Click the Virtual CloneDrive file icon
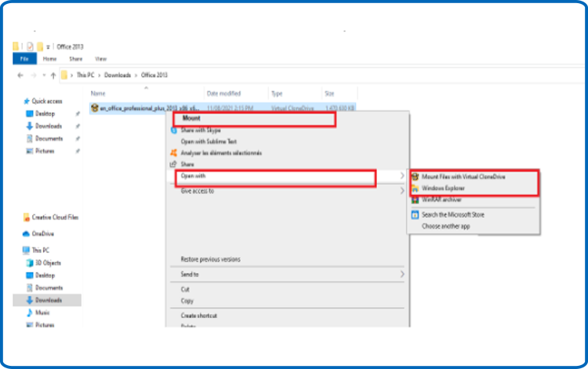 tap(95, 108)
